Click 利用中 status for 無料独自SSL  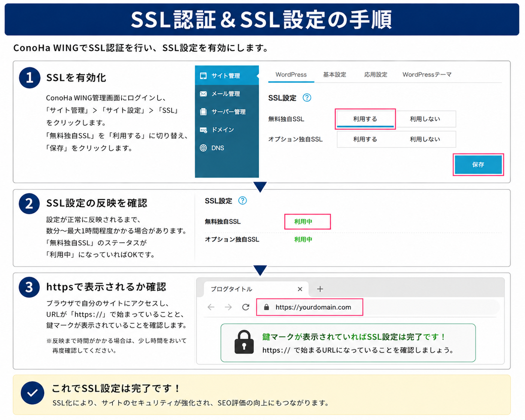[x=303, y=222]
